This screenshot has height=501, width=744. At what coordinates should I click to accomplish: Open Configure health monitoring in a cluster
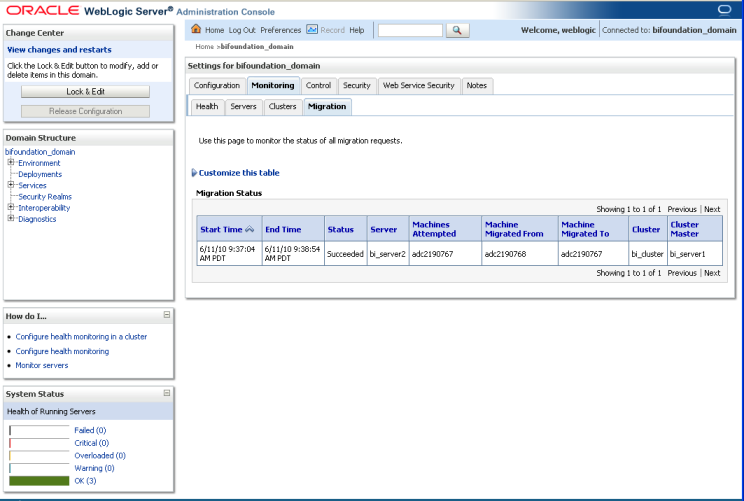pyautogui.click(x=81, y=336)
